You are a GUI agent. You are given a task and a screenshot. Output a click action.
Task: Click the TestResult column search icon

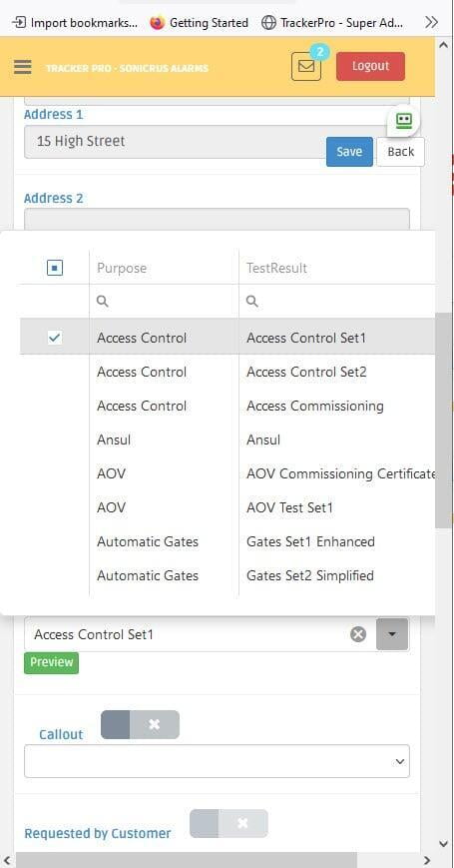(x=252, y=301)
